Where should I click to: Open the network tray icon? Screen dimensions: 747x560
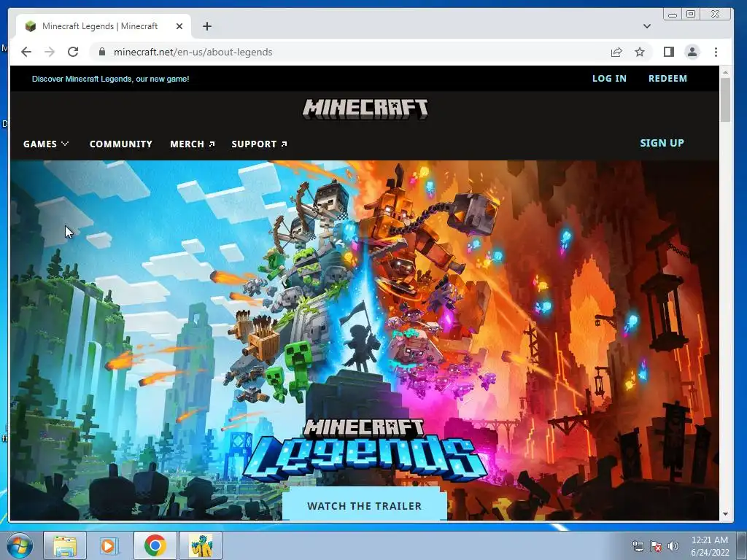click(x=638, y=546)
